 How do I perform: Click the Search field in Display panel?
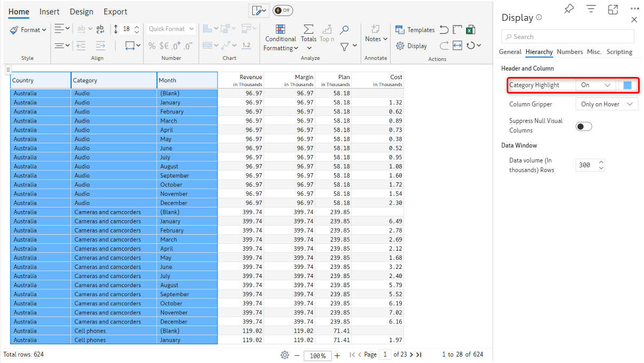coord(568,37)
